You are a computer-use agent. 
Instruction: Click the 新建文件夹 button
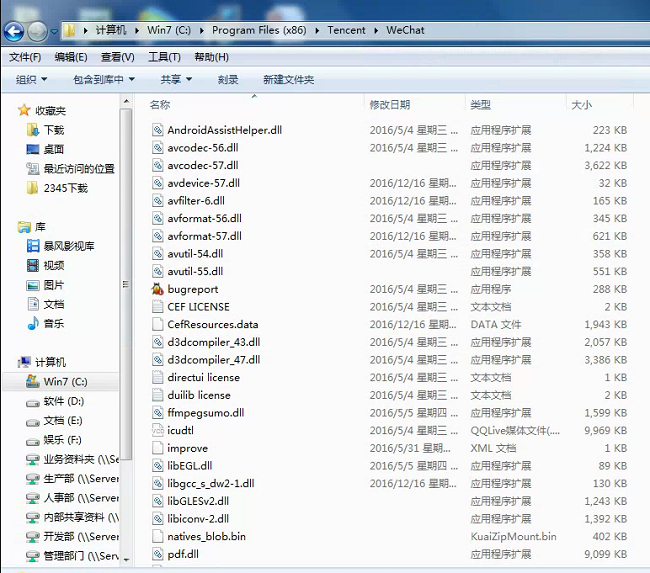289,79
